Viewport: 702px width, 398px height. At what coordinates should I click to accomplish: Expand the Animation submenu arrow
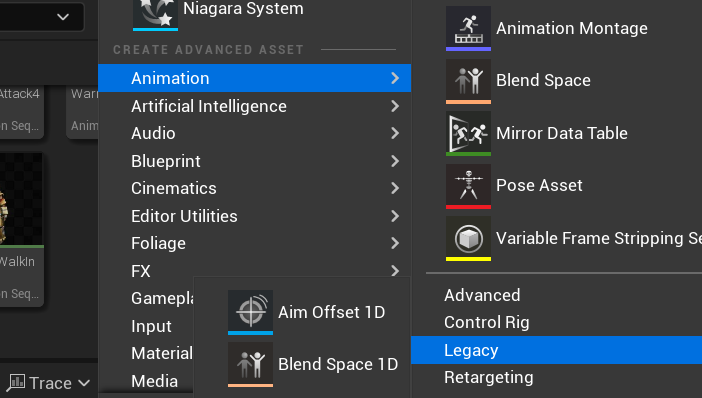coord(395,78)
